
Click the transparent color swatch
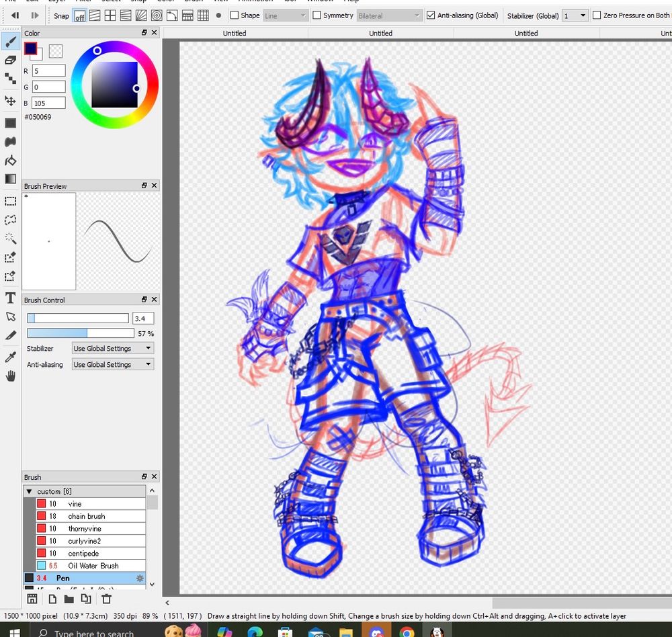click(56, 52)
